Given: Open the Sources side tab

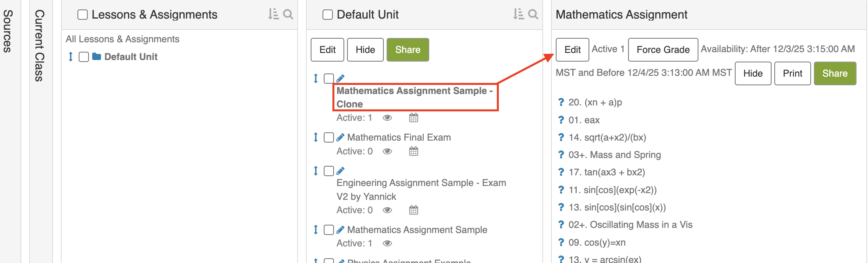Looking at the screenshot, I should point(8,32).
